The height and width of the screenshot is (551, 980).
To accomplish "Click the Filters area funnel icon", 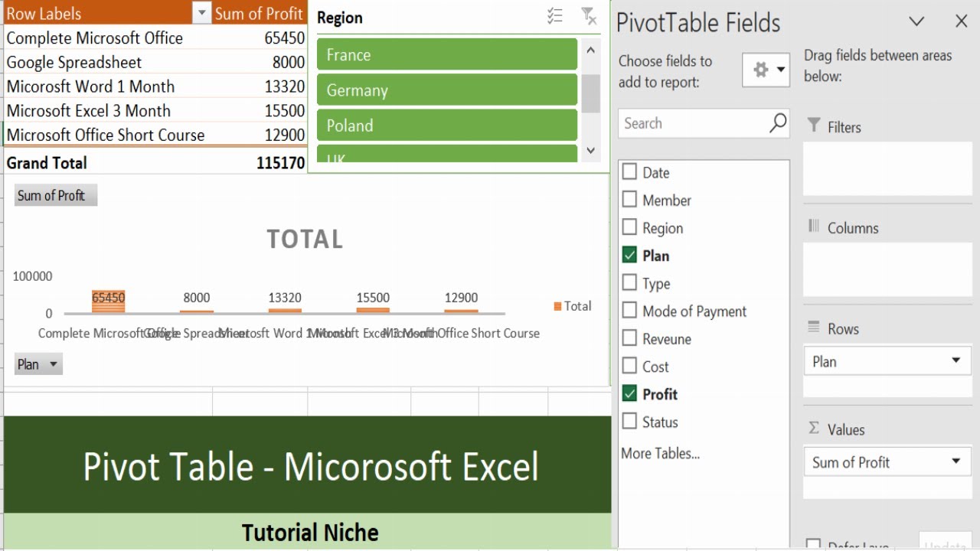I will [x=814, y=126].
